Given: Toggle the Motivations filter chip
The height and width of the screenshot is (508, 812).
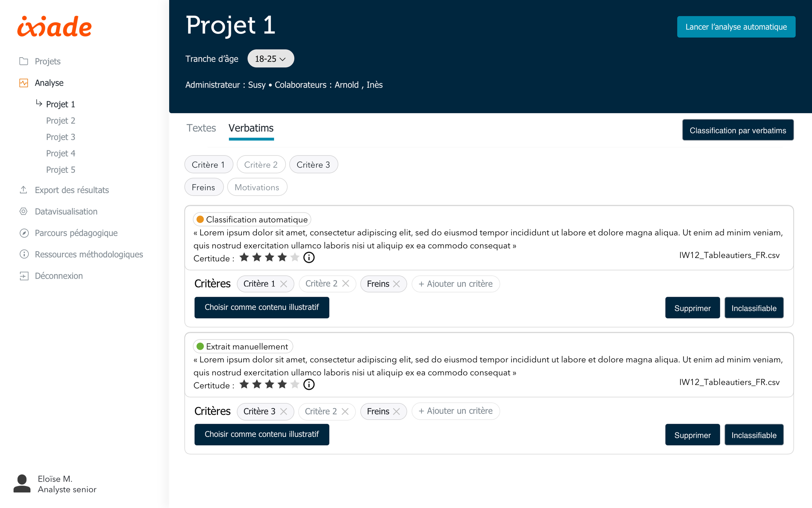Looking at the screenshot, I should click(x=257, y=187).
